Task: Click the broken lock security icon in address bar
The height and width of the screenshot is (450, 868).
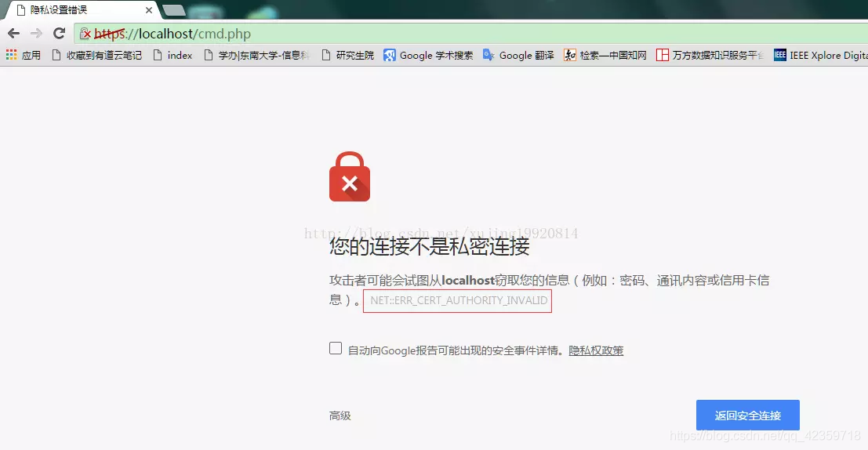Action: pos(85,34)
